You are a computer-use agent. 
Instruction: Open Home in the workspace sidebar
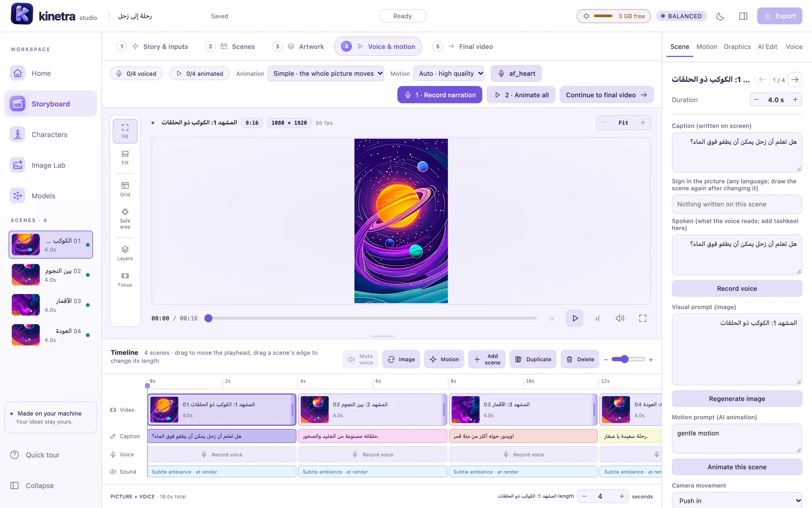51,73
